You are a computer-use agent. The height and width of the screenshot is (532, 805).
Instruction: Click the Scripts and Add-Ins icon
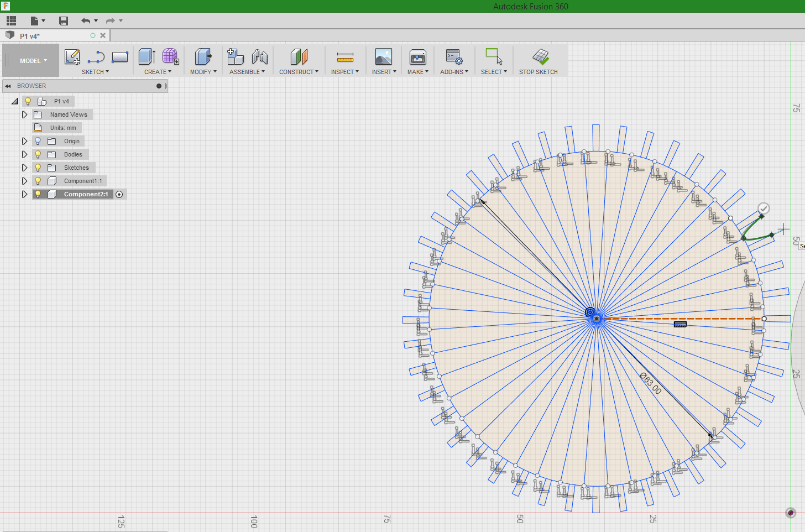click(x=454, y=56)
